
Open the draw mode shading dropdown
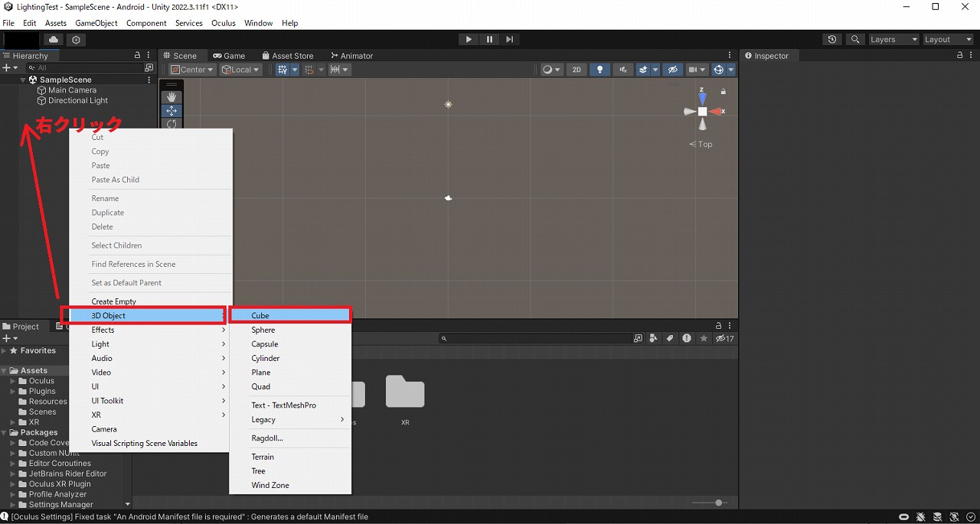551,70
